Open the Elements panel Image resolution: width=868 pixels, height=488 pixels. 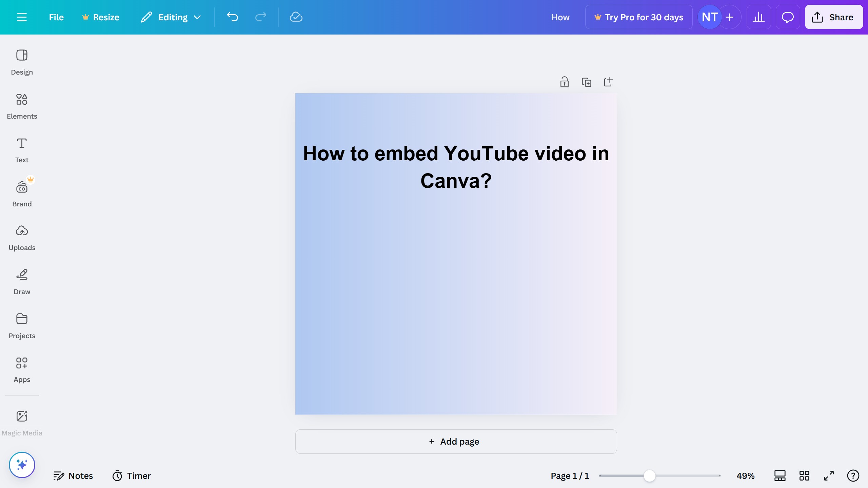click(22, 106)
